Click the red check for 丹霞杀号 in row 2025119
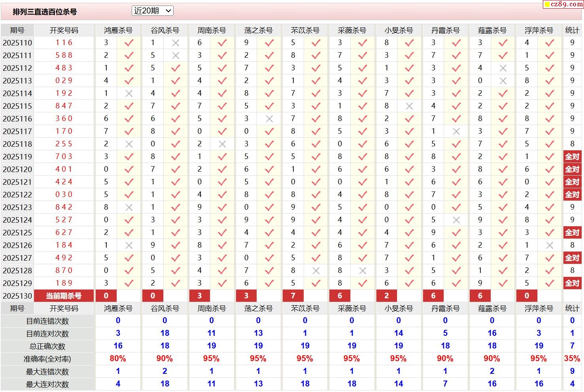The image size is (584, 392). click(456, 157)
